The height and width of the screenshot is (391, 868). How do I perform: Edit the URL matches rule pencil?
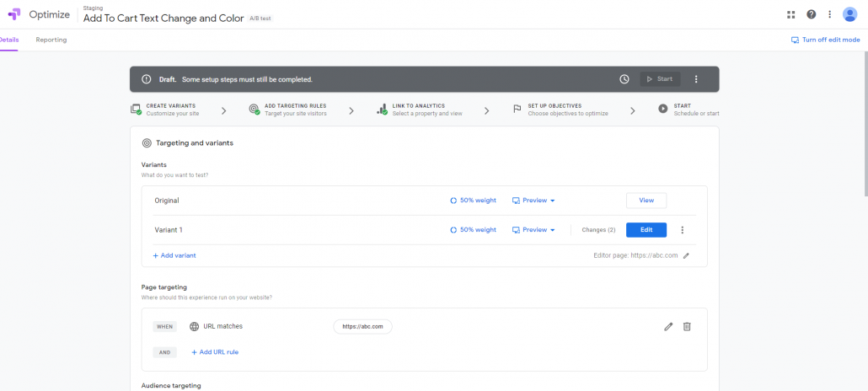(668, 327)
